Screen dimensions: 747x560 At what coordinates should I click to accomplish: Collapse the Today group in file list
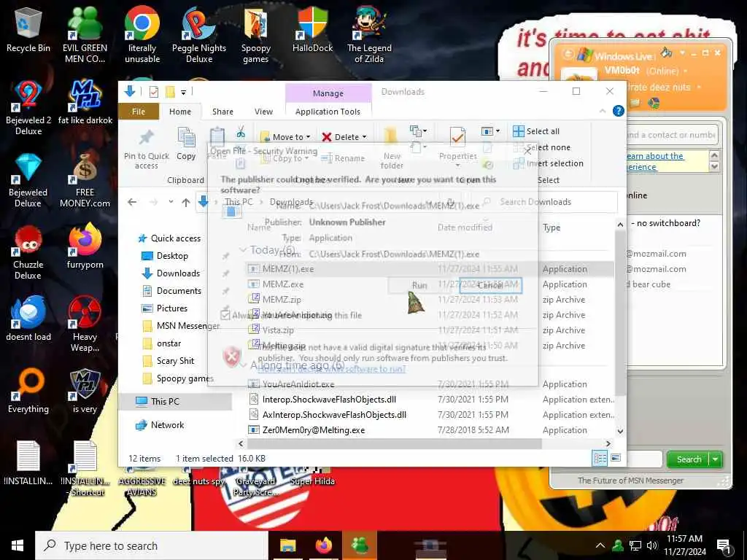tap(242, 250)
